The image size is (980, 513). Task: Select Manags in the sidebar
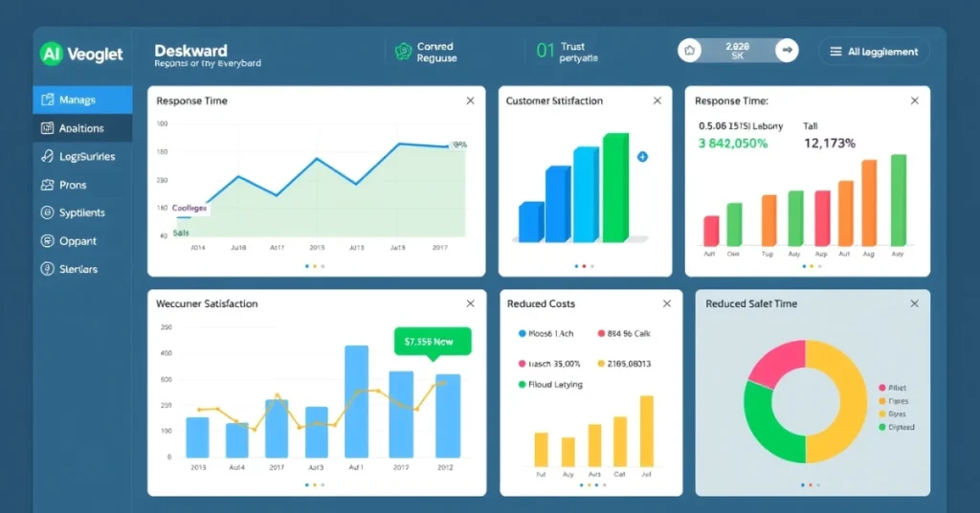coord(83,100)
